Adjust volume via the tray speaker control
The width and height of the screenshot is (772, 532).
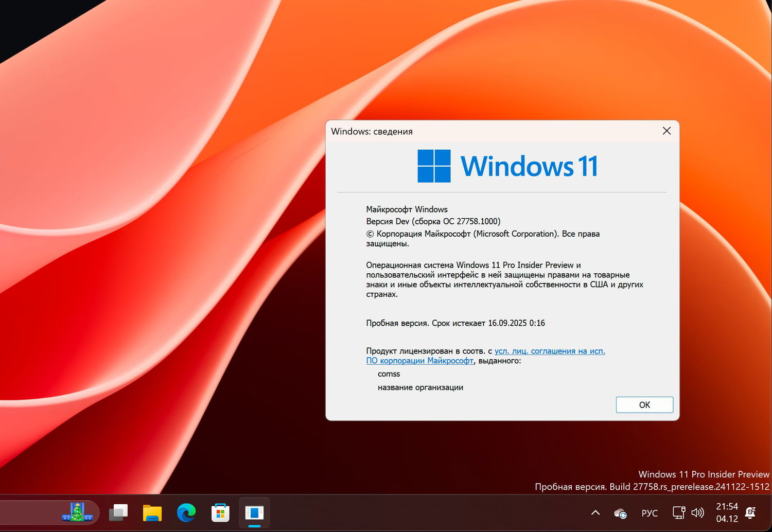[697, 513]
